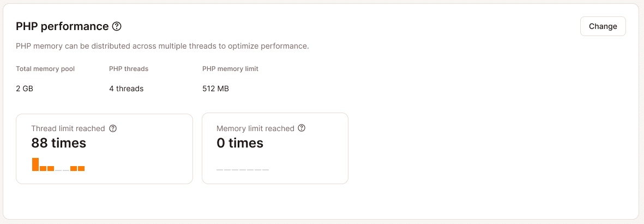Click the PHP performance heading text
Screen dimensions: 644x224
[62, 26]
